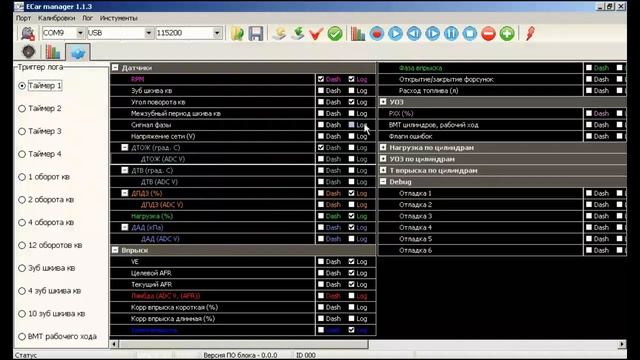
Task: Click the blue play button
Action: point(396,33)
